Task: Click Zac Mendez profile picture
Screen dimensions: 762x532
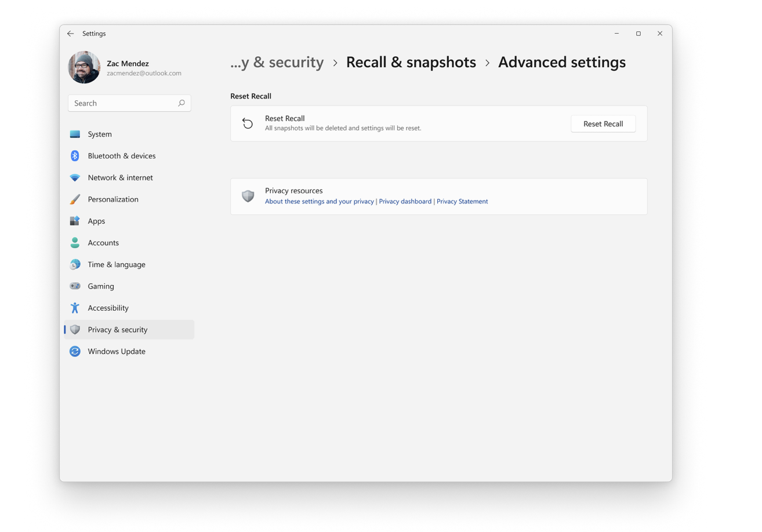Action: tap(84, 68)
